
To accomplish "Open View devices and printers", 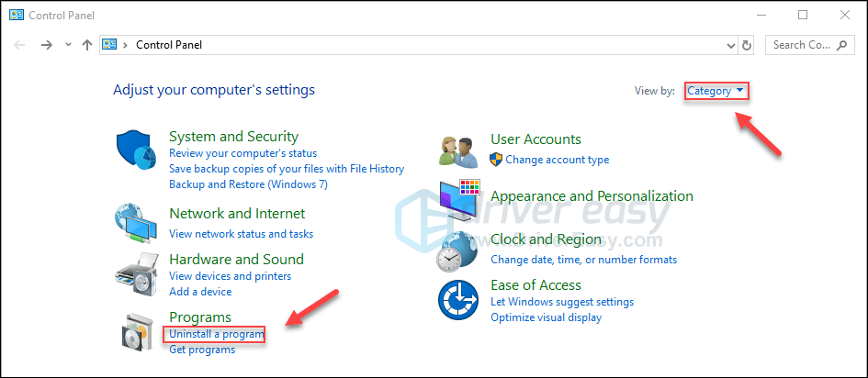I will coord(230,276).
